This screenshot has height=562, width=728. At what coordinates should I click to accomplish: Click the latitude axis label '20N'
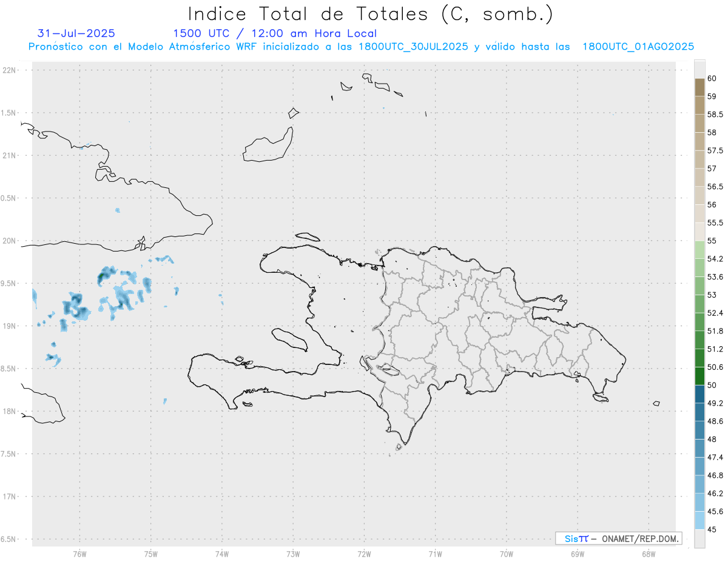pos(8,241)
